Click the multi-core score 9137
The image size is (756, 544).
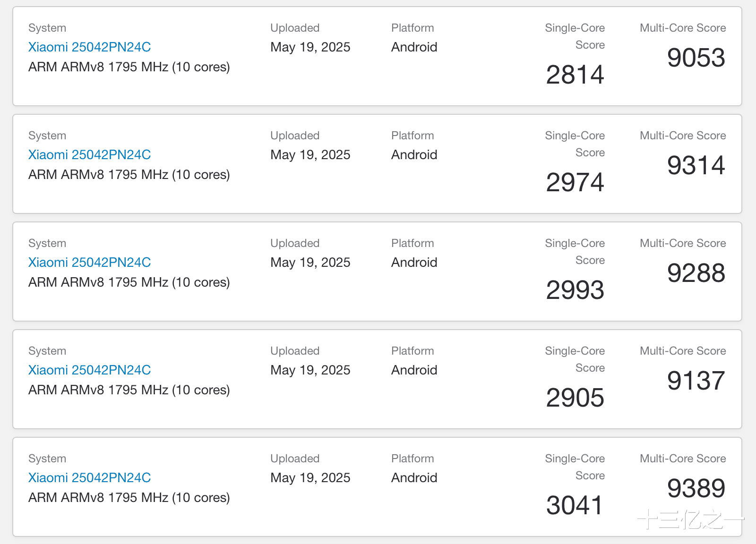696,381
